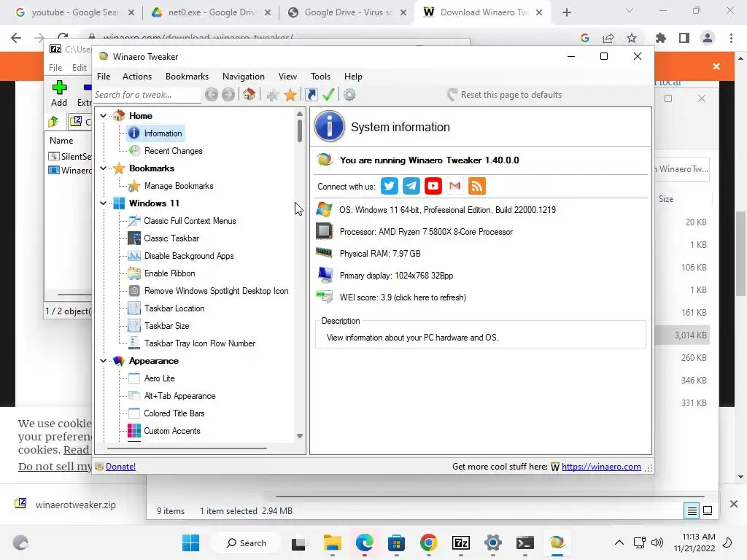Open the RSS feed icon
Viewport: 747px width, 560px height.
click(x=477, y=186)
